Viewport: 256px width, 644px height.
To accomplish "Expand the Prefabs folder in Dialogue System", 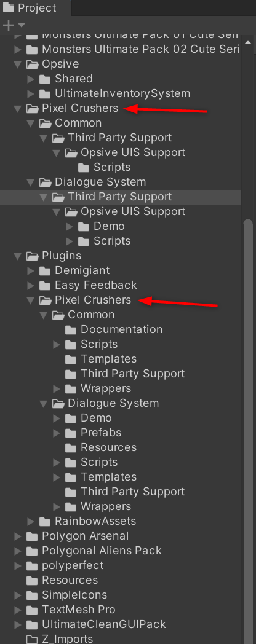I will pyautogui.click(x=57, y=433).
